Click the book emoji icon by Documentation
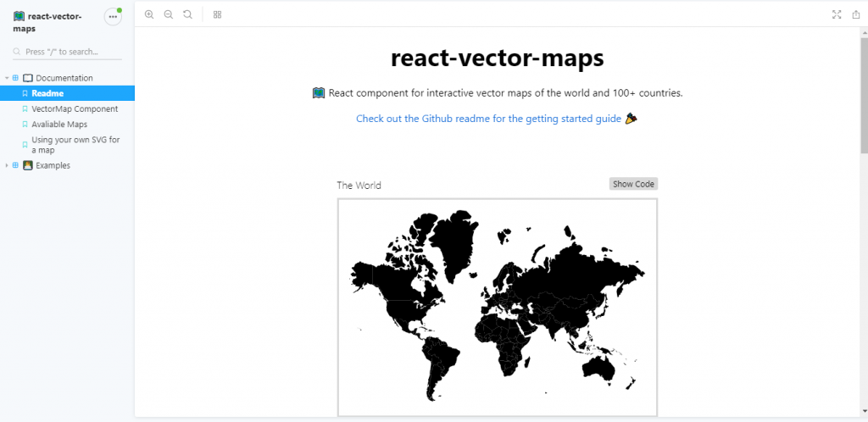 click(x=28, y=78)
